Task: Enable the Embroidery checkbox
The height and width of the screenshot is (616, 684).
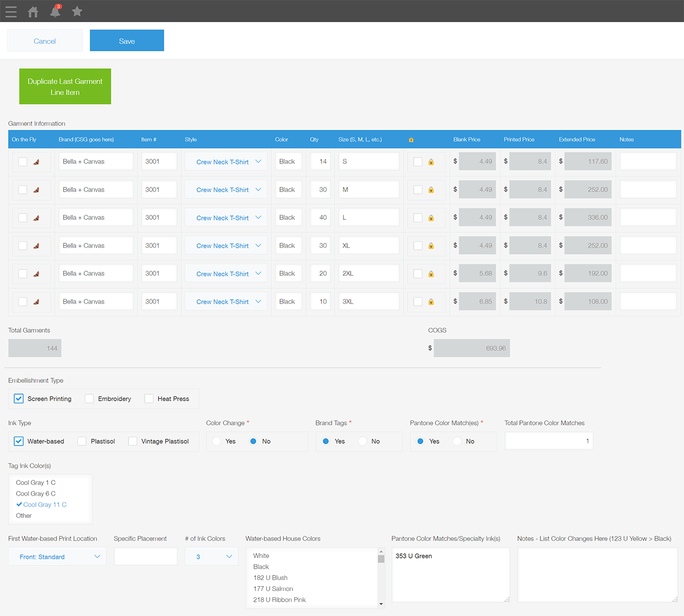Action: (x=89, y=399)
